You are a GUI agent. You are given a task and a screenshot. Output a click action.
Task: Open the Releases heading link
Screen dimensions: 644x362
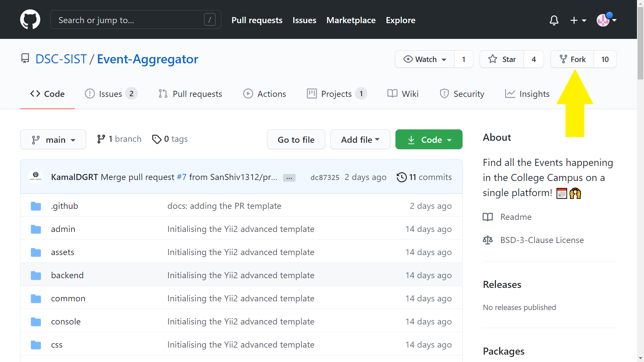(502, 284)
